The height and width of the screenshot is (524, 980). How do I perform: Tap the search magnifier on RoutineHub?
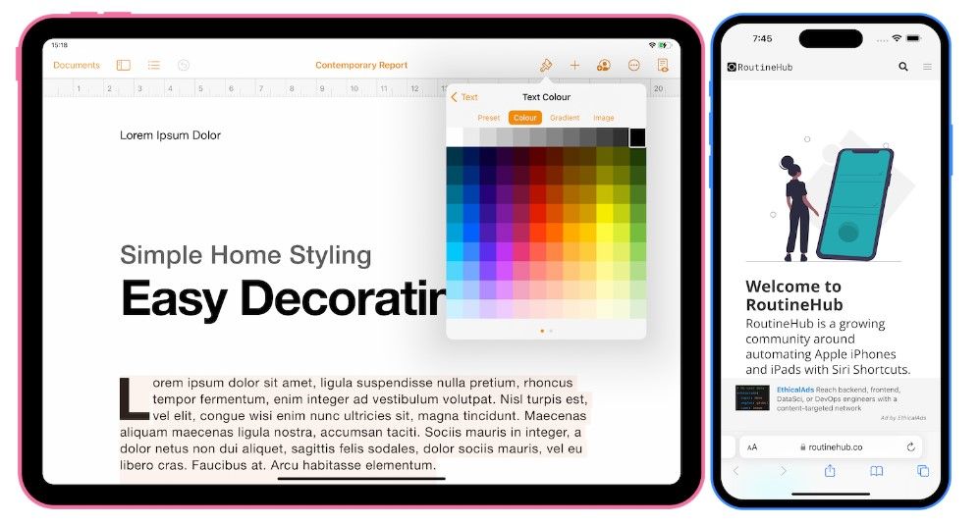point(903,66)
